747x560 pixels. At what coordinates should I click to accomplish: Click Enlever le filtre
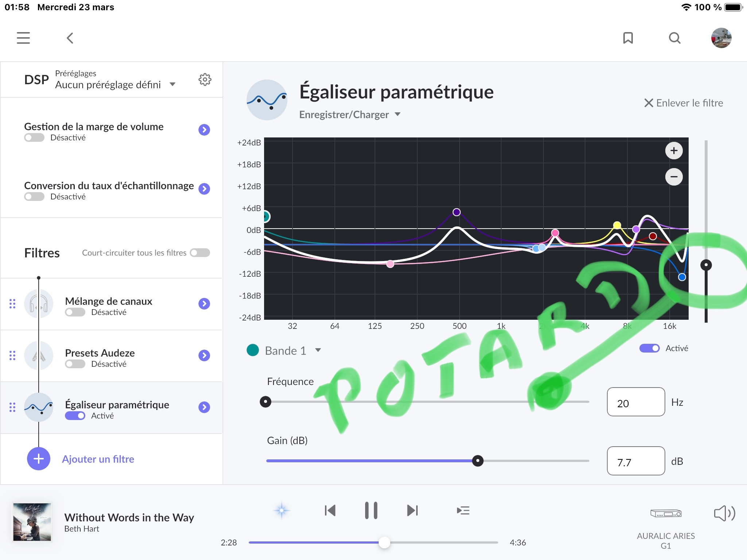pyautogui.click(x=684, y=103)
